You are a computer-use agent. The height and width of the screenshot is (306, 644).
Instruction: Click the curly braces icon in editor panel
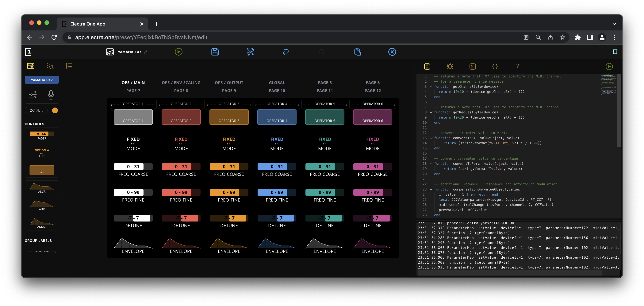pyautogui.click(x=495, y=66)
